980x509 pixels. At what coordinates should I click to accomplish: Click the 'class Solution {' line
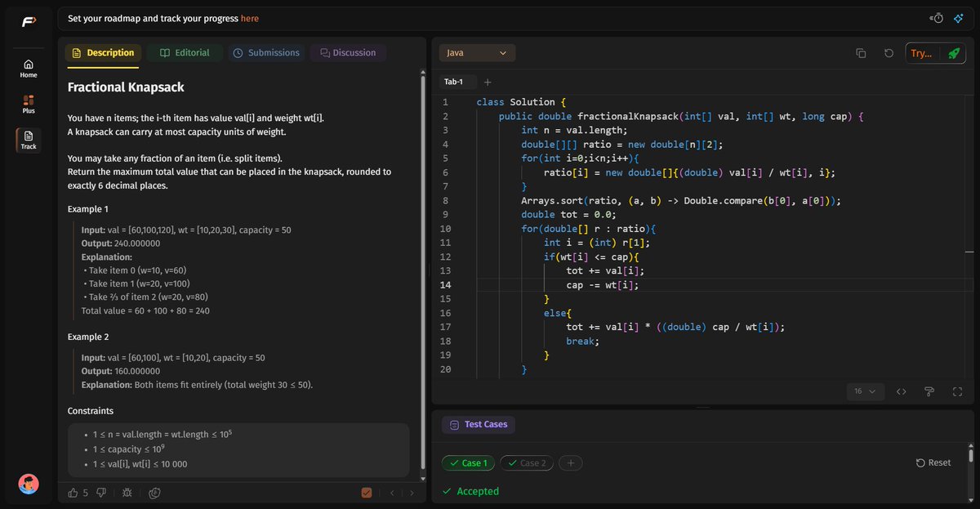click(x=521, y=102)
